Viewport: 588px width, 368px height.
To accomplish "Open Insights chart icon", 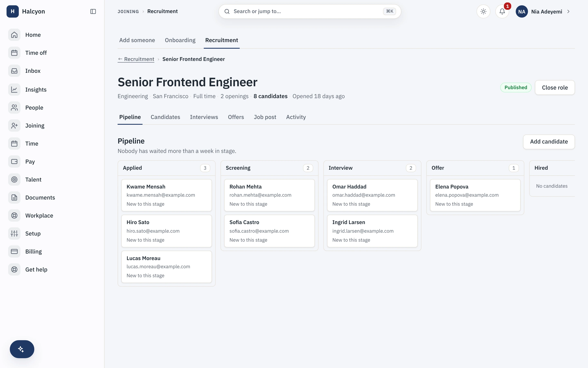I will 14,90.
